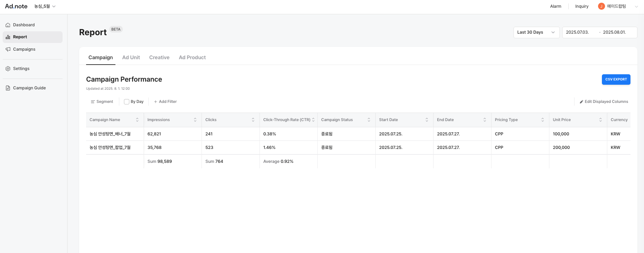This screenshot has width=644, height=253.
Task: Click the Campaigns megaphone icon
Action: pos(8,50)
